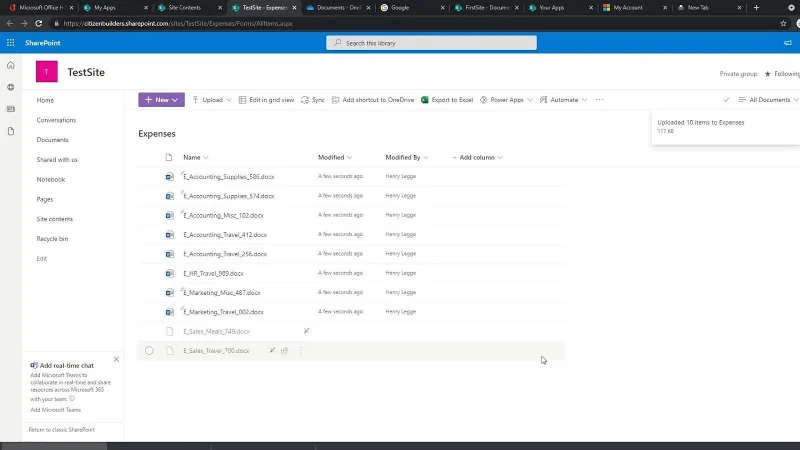Viewport: 800px width, 450px height.
Task: Click the info icon in Teams card
Action: tap(72, 398)
